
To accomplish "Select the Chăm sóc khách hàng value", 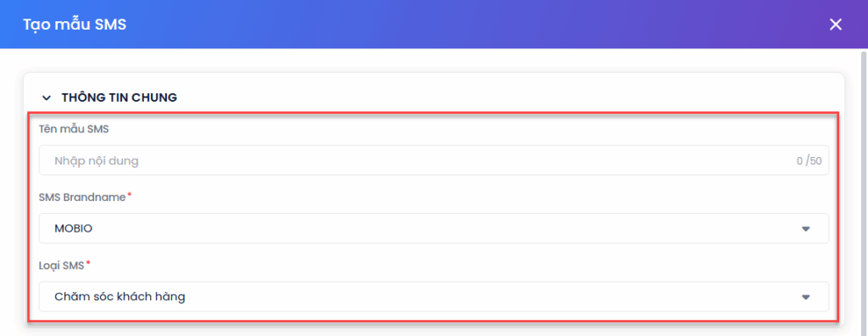I will point(120,297).
